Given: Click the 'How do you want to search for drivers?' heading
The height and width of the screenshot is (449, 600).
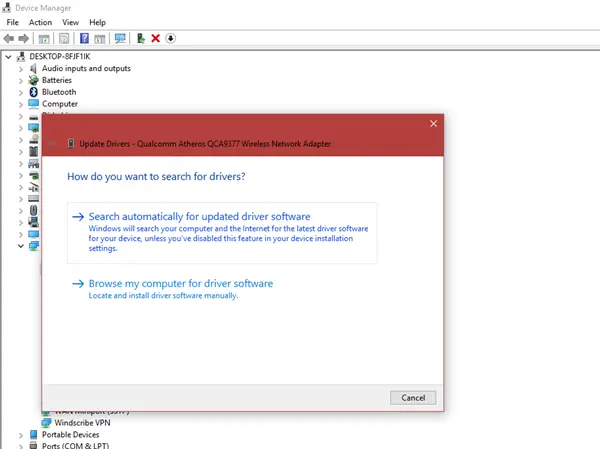Looking at the screenshot, I should click(x=156, y=176).
